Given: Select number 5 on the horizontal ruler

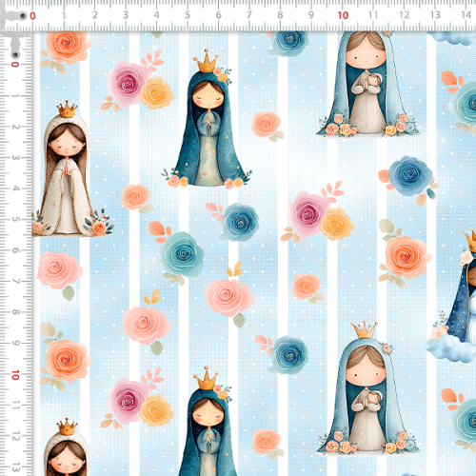Looking at the screenshot, I should [188, 15].
